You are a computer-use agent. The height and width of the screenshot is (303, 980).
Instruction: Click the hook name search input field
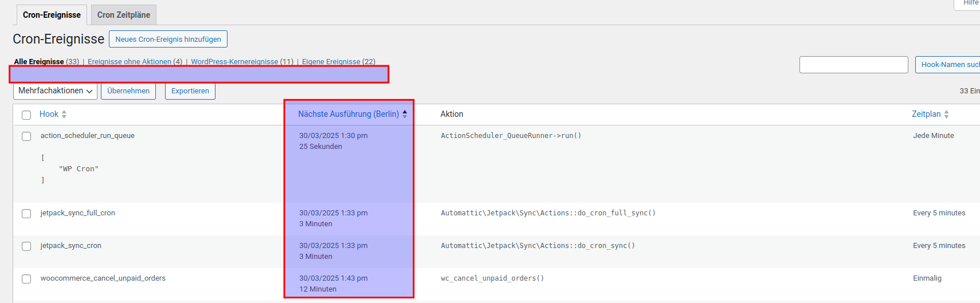853,65
